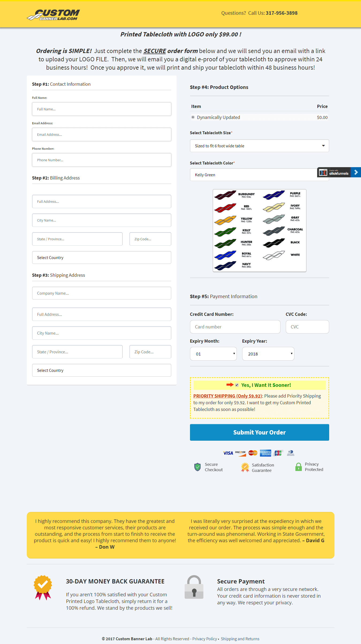This screenshot has width=361, height=644.
Task: Click the American Express card icon
Action: [265, 453]
